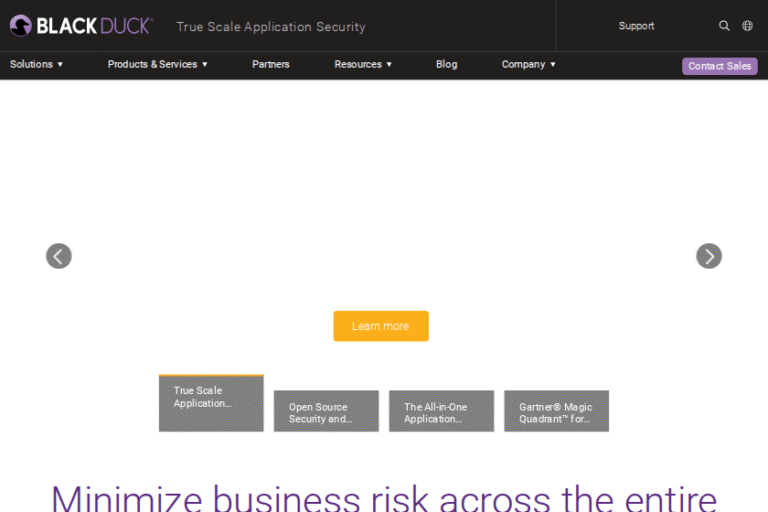The width and height of the screenshot is (768, 512).
Task: Switch to Gartner Magic Quadrant slide
Action: [x=556, y=411]
